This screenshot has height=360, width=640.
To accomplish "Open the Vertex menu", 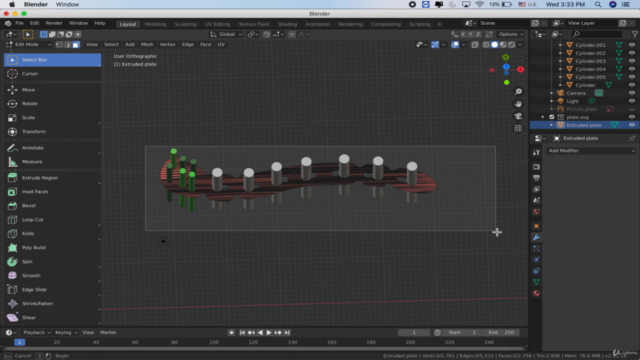I will coord(167,44).
